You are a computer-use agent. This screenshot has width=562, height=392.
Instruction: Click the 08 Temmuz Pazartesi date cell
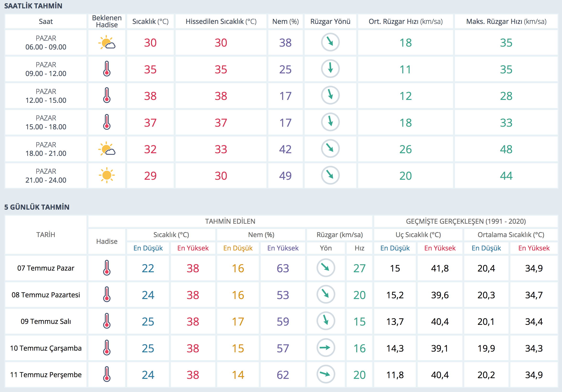[x=46, y=295]
